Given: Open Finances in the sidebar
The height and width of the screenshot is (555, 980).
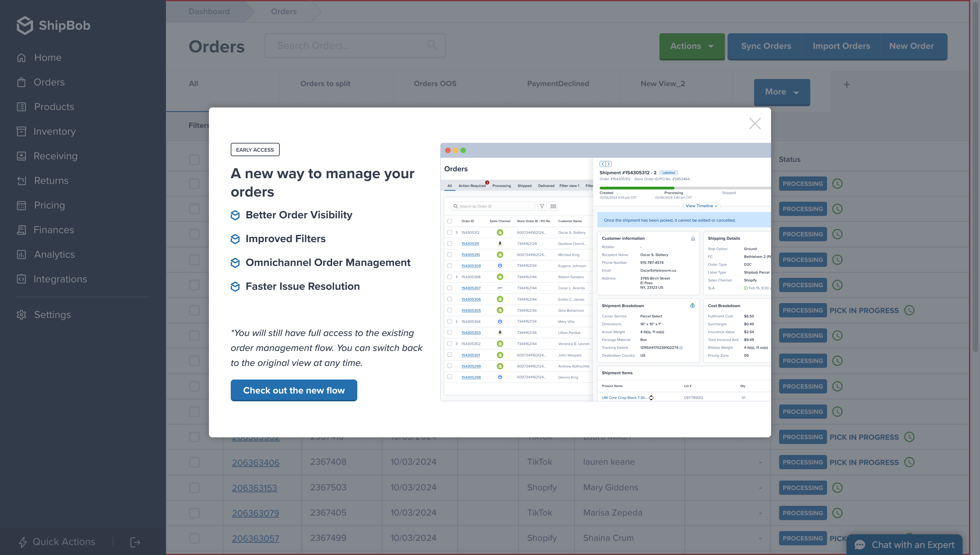Looking at the screenshot, I should pyautogui.click(x=45, y=230).
